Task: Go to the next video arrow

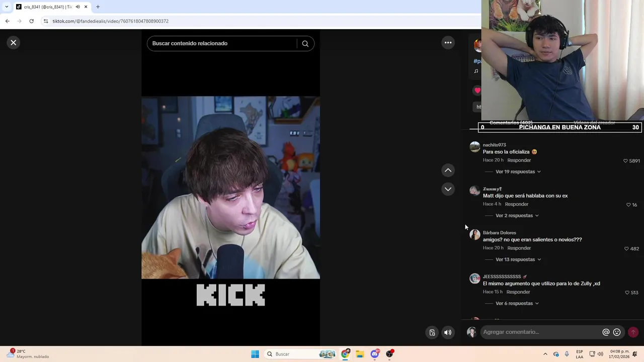Action: tap(448, 189)
